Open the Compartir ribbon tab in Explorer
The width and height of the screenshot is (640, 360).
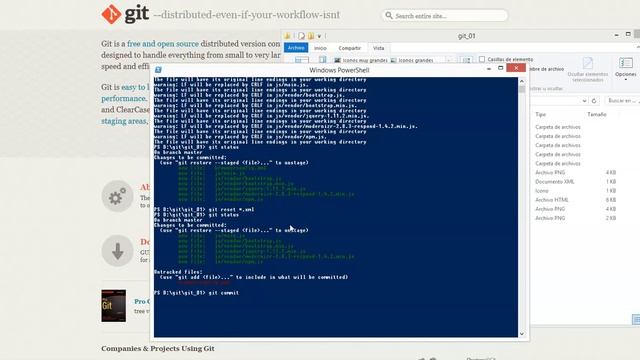coord(349,48)
